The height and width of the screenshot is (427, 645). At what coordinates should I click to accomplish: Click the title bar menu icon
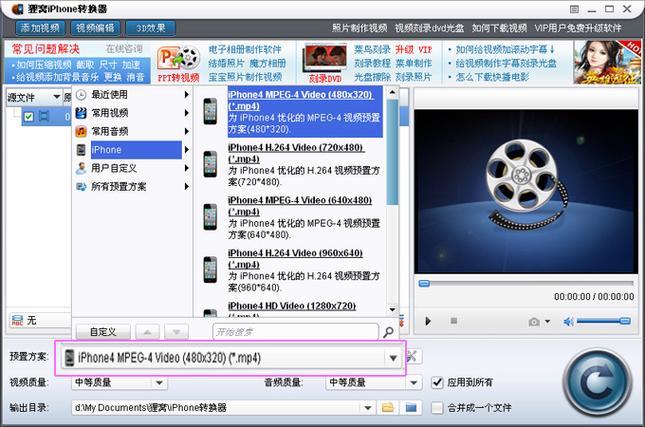pos(574,9)
